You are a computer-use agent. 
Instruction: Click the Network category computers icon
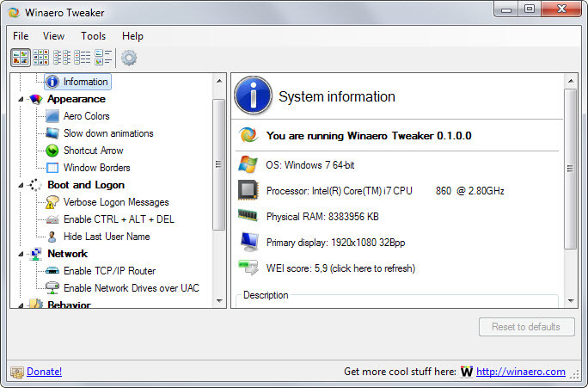tap(36, 254)
